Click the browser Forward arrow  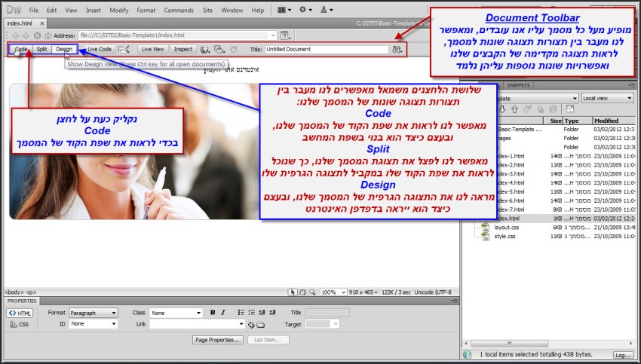click(x=26, y=35)
